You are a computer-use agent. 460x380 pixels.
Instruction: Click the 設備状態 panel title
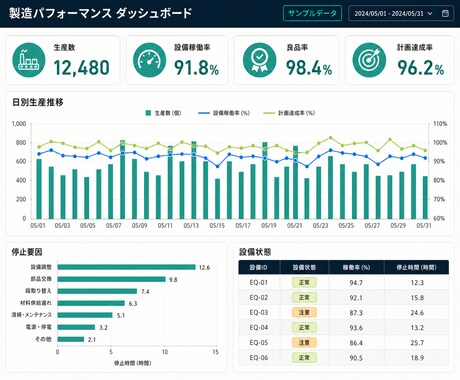(x=255, y=252)
